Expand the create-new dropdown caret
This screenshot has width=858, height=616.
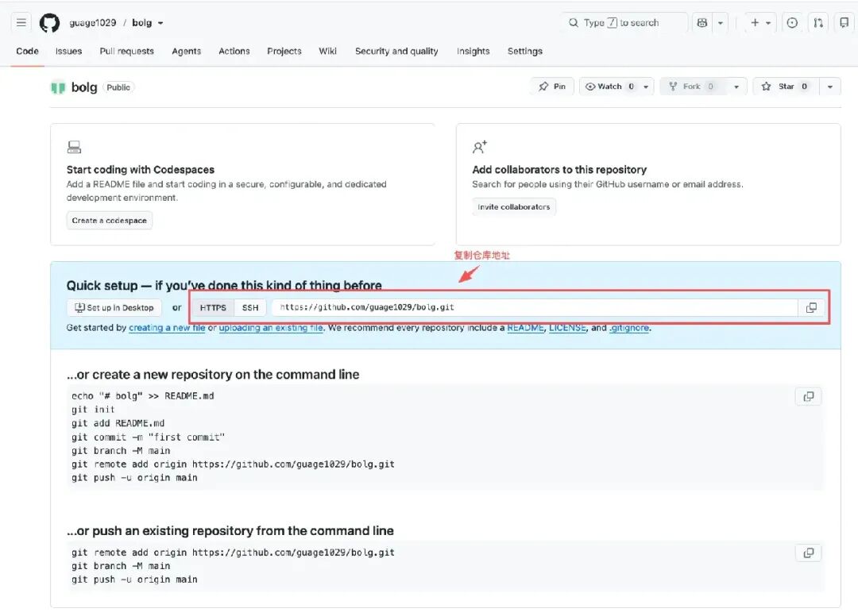(768, 23)
